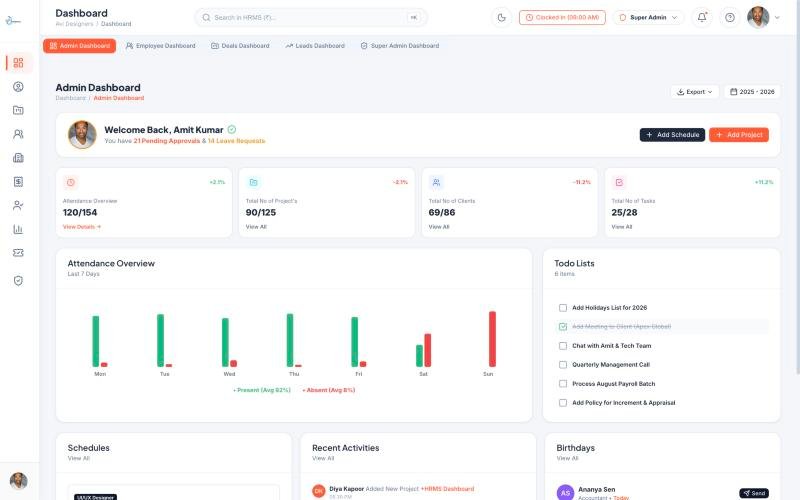Open View Details in Attendance Overview card

(x=82, y=227)
